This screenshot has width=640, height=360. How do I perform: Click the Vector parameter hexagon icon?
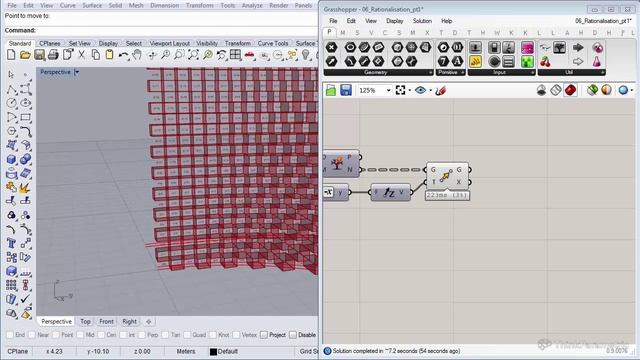click(x=332, y=61)
